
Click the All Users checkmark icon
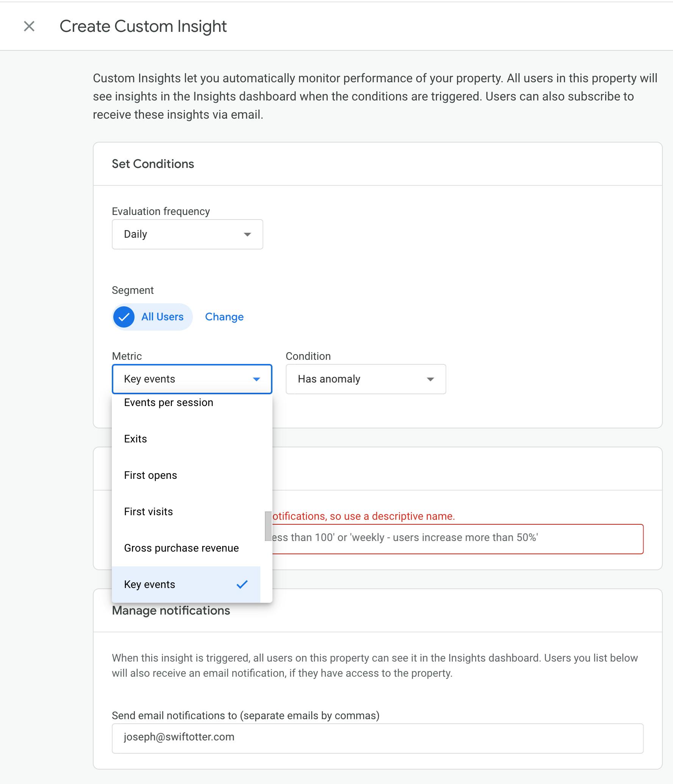(x=124, y=317)
